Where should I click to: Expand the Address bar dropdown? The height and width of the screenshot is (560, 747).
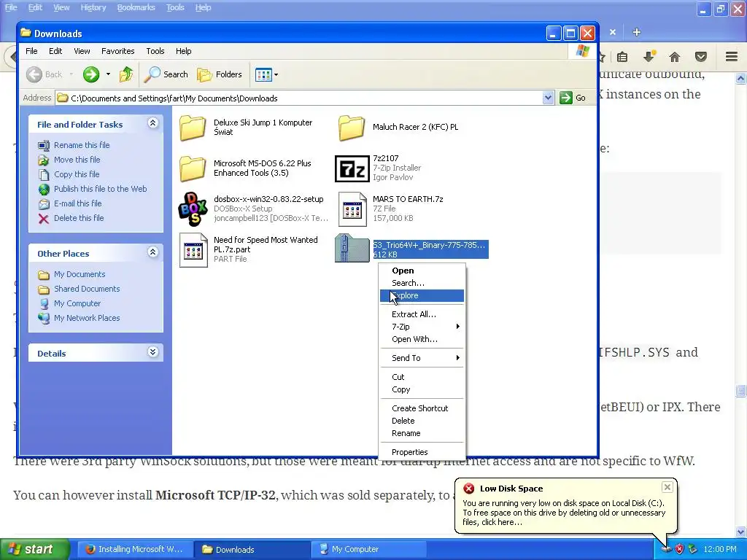tap(548, 98)
